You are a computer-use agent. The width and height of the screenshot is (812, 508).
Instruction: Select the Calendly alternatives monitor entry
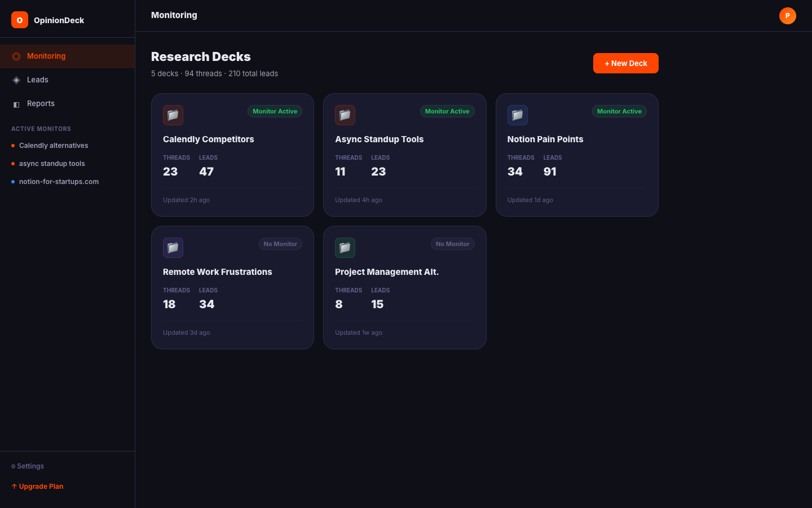point(54,146)
